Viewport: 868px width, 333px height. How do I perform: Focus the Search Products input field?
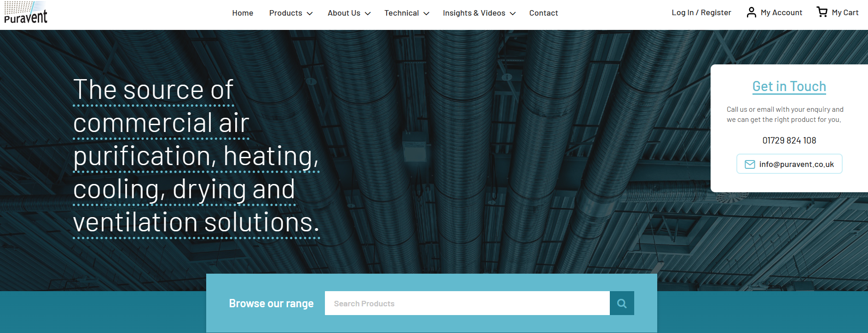click(467, 304)
